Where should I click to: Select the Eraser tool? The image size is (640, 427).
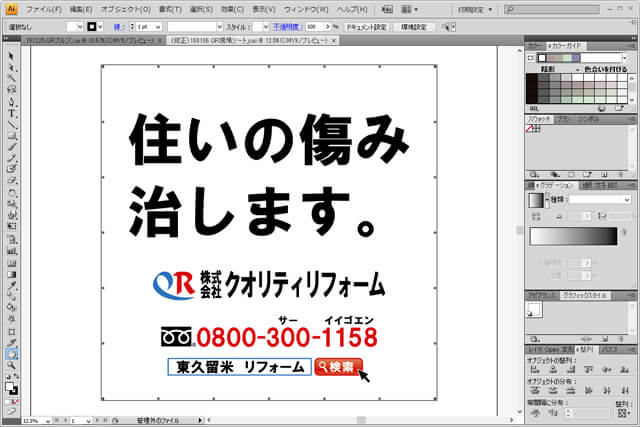(x=11, y=181)
